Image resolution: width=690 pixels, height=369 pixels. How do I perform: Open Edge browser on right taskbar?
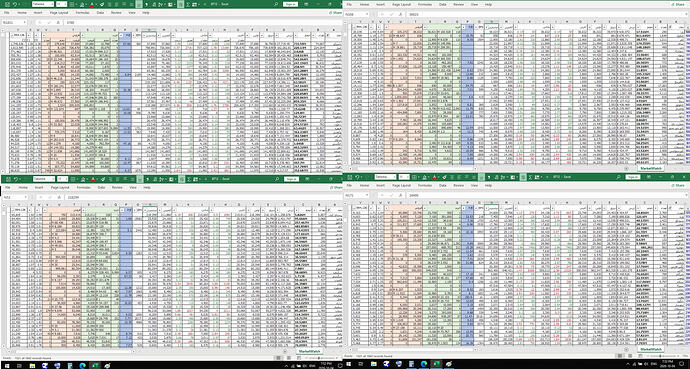point(423,364)
